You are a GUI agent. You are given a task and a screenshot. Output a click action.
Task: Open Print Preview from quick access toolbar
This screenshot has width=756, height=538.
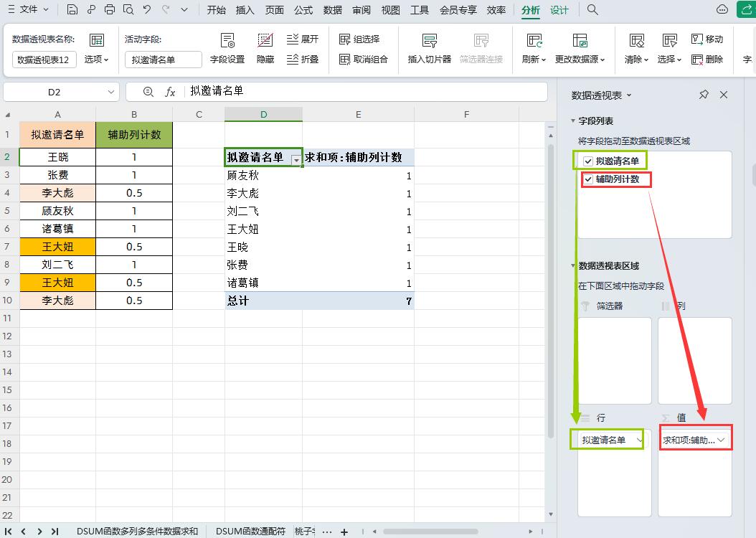click(128, 9)
